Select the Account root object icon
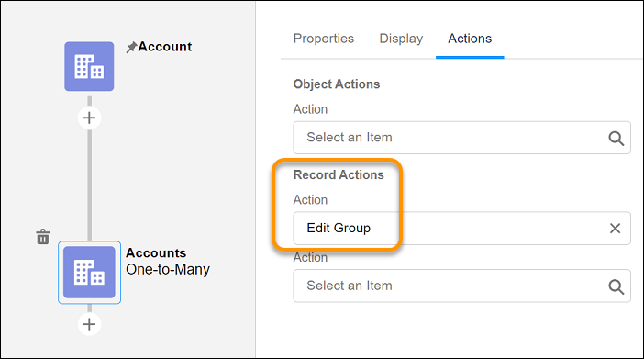The height and width of the screenshot is (359, 644). tap(89, 66)
